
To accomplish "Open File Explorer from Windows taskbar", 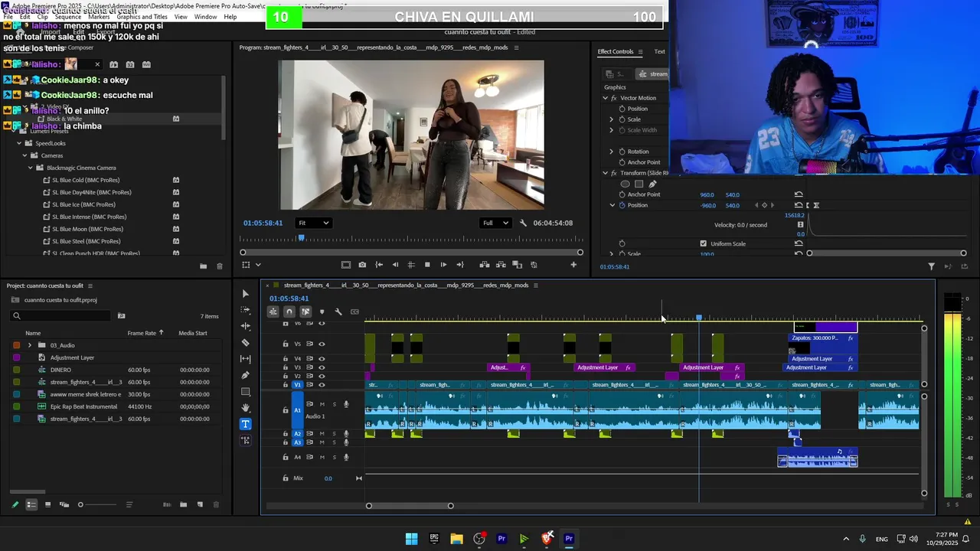I will pos(456,539).
